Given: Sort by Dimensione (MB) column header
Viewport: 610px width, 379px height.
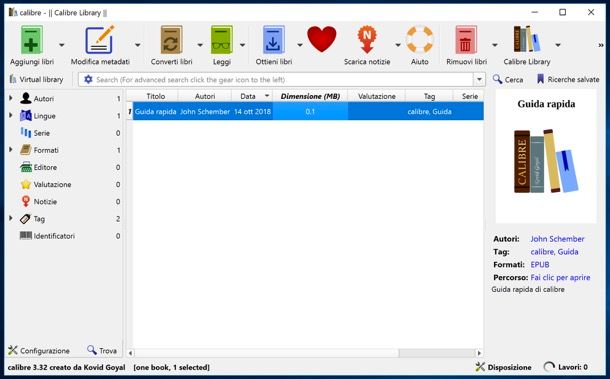Looking at the screenshot, I should click(310, 96).
